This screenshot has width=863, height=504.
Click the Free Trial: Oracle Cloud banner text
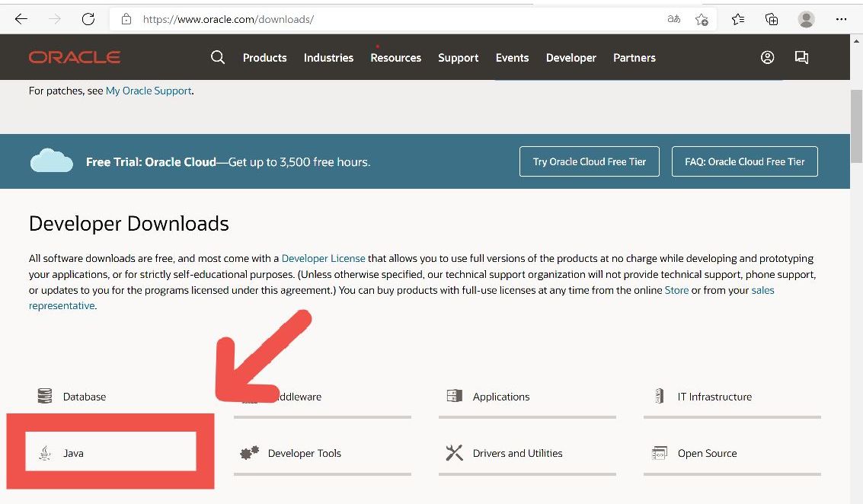coord(228,161)
